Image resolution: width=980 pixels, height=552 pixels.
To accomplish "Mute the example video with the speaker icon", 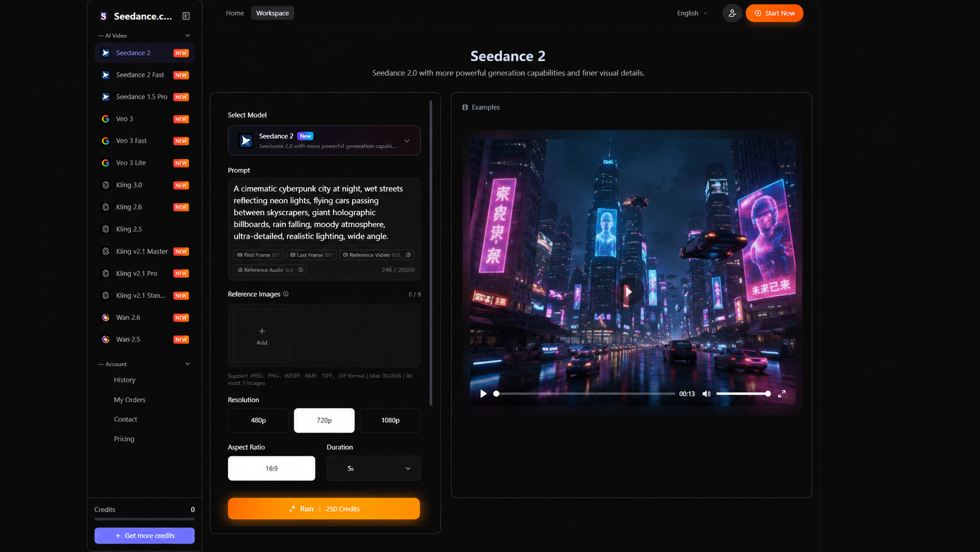I will [x=706, y=394].
